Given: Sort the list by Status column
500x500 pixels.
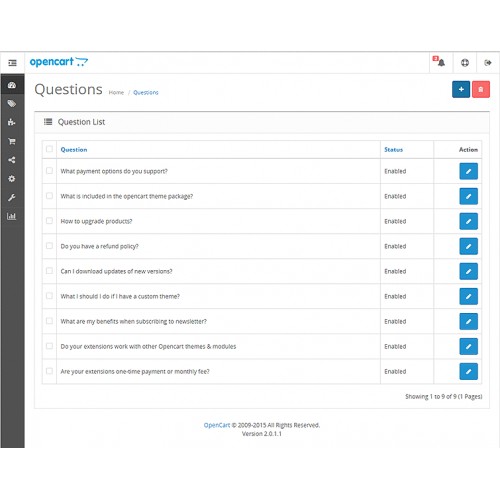Looking at the screenshot, I should point(393,150).
